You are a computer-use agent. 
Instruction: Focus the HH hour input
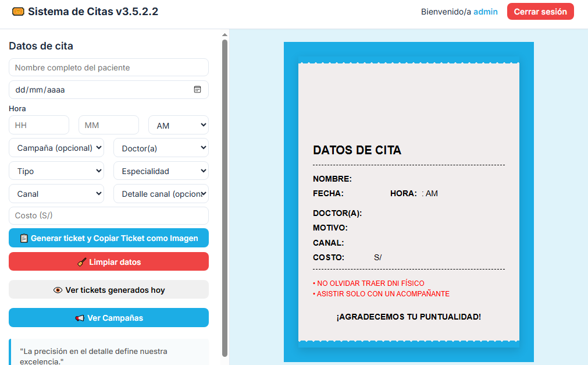click(x=39, y=125)
